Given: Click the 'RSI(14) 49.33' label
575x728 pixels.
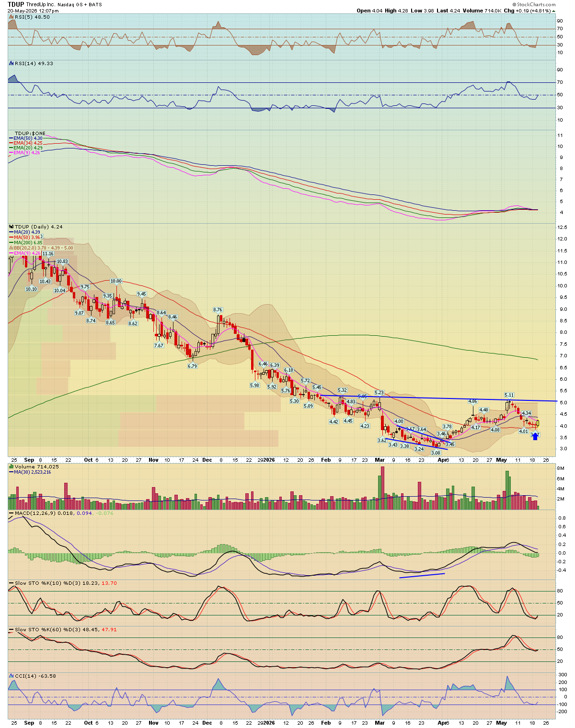Looking at the screenshot, I should pos(34,63).
